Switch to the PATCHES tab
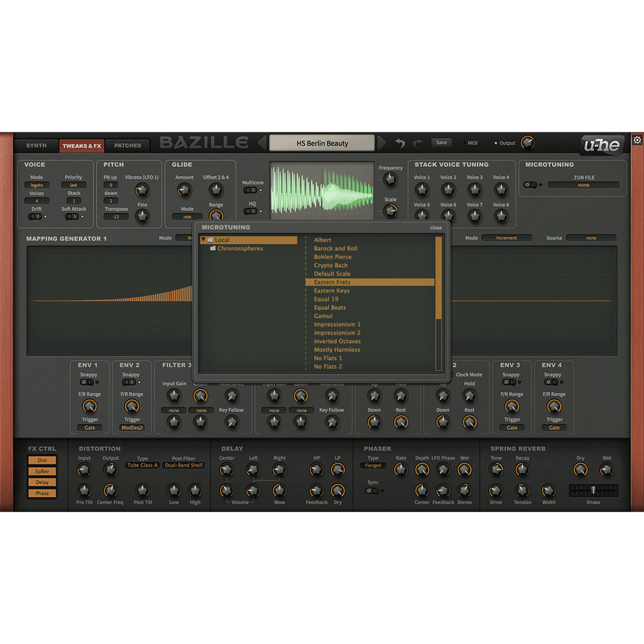This screenshot has height=644, width=644. click(127, 146)
